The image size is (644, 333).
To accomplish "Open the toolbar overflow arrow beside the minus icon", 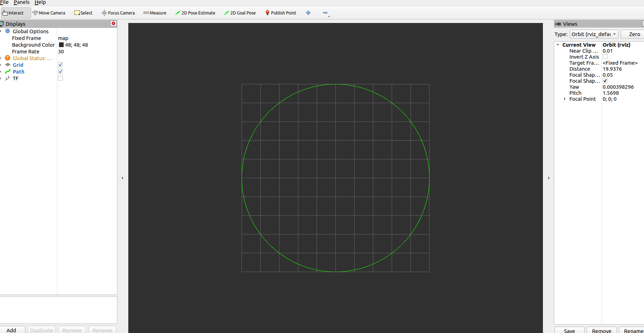I will click(329, 16).
